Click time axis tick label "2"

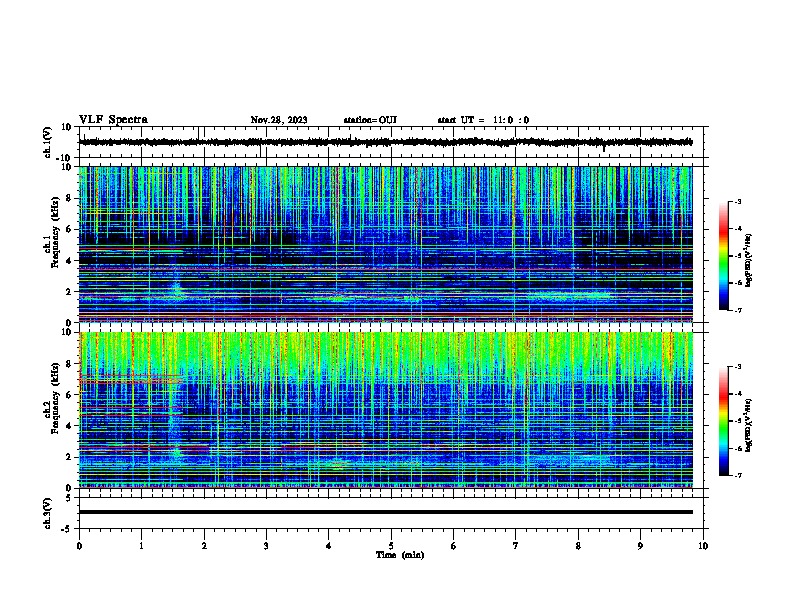(x=204, y=546)
